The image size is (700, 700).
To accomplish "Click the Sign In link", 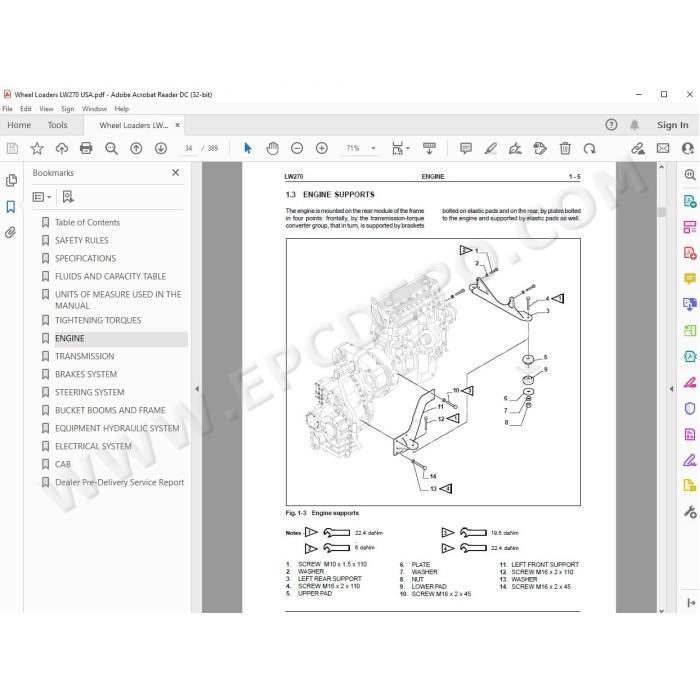I will (x=672, y=125).
